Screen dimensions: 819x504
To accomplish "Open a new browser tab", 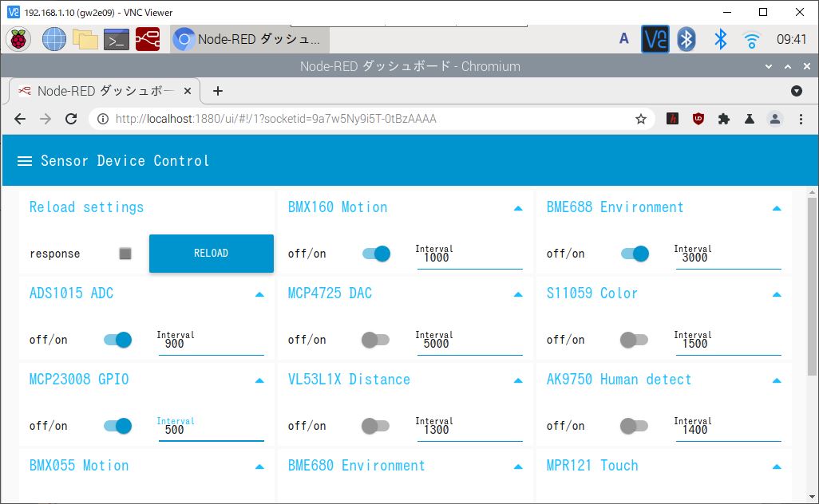I will 217,91.
